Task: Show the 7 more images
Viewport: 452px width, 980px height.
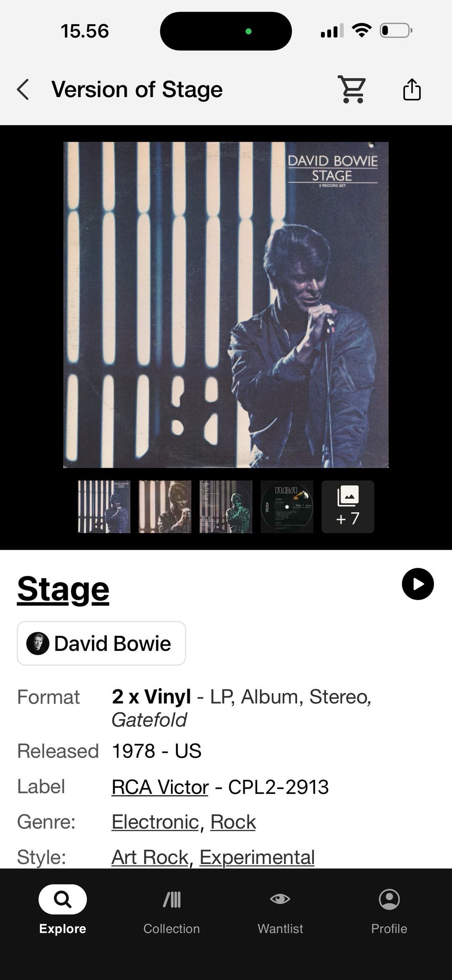Action: (x=347, y=507)
